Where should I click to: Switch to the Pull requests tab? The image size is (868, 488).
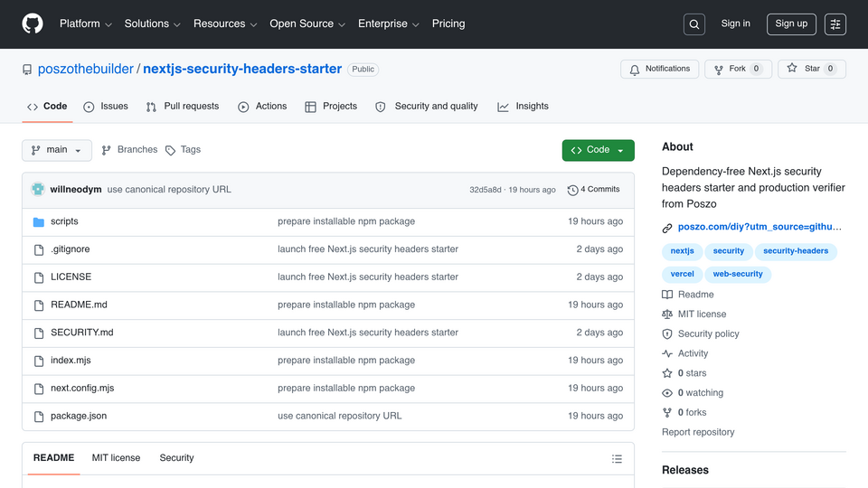click(183, 107)
